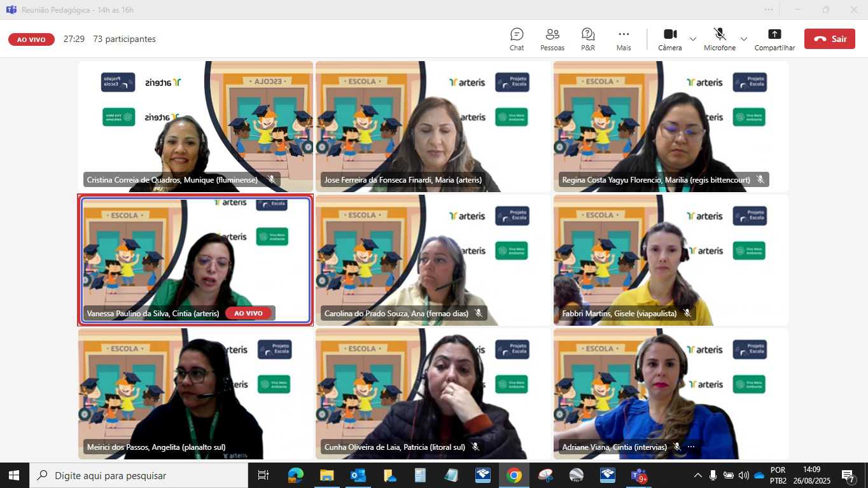Expand the Microfone options dropdown arrow
Screen dimensions: 868x488
(x=743, y=39)
